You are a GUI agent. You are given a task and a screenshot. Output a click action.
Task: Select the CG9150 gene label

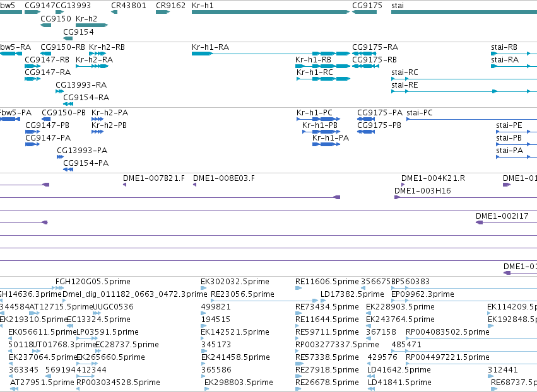(56, 18)
